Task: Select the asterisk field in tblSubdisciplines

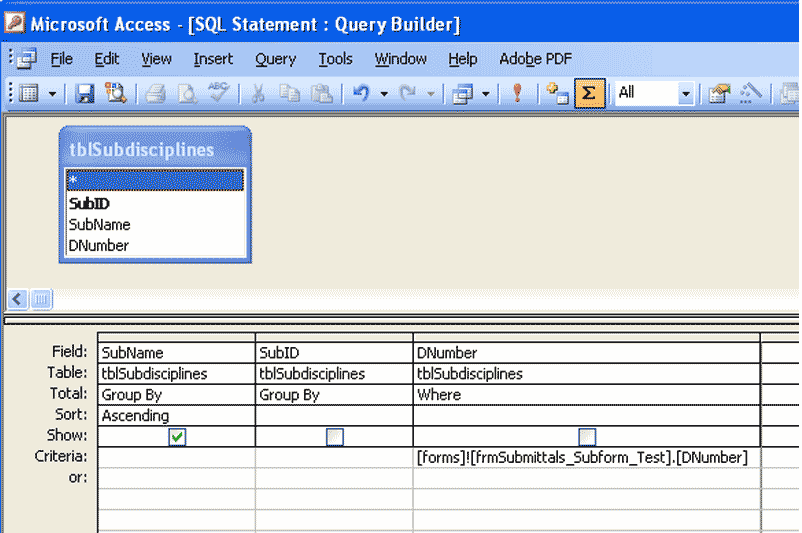Action: coord(155,181)
